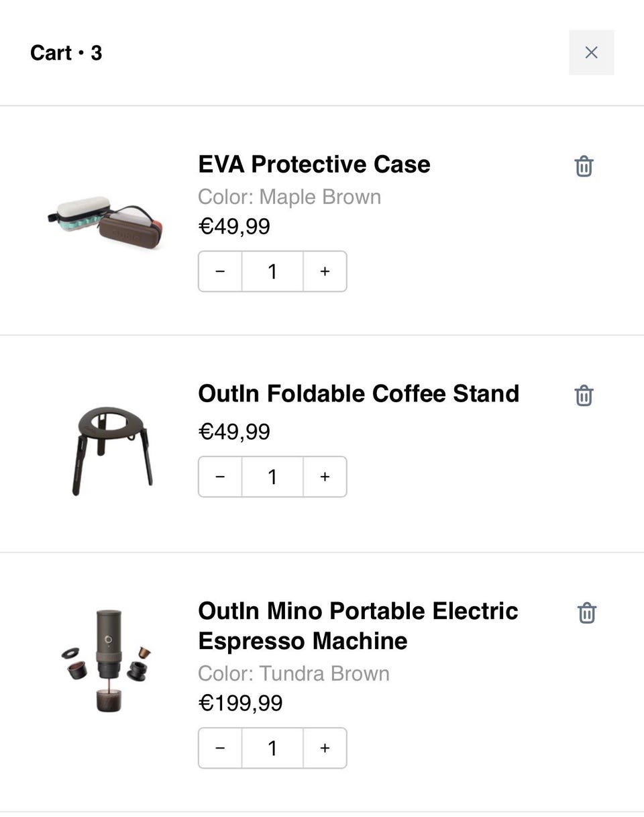The height and width of the screenshot is (817, 644).
Task: Remove EVA Protective Case from cart
Action: [584, 166]
